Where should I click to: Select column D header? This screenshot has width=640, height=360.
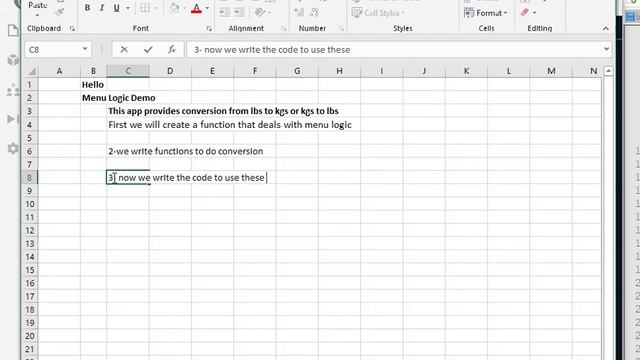(x=170, y=71)
